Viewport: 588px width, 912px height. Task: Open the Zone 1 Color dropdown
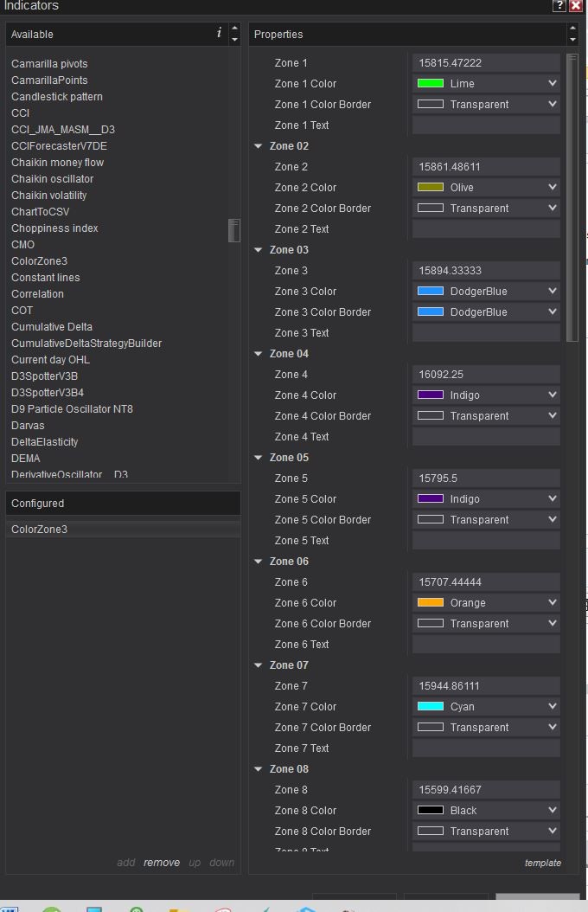pyautogui.click(x=553, y=84)
